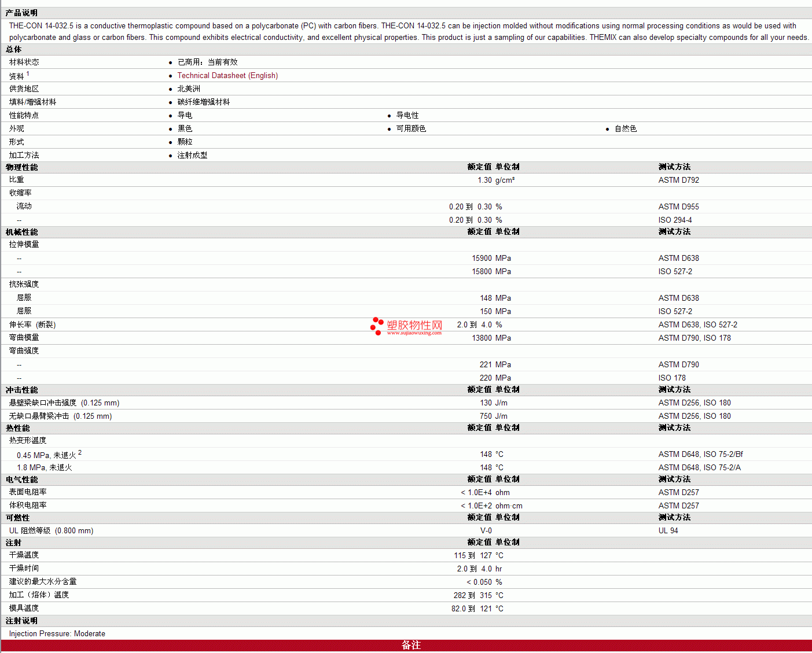The width and height of the screenshot is (812, 653).
Task: Click the 机械性能 section header
Action: [x=22, y=233]
